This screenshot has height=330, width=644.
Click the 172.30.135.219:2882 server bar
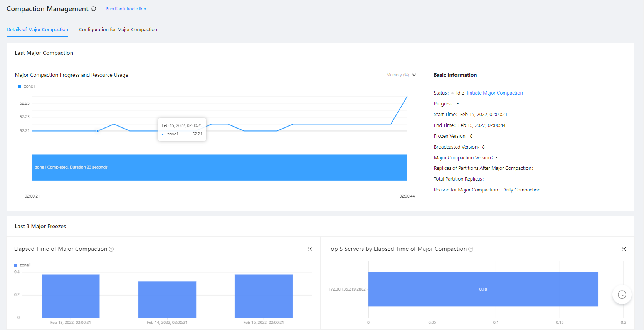click(x=483, y=289)
